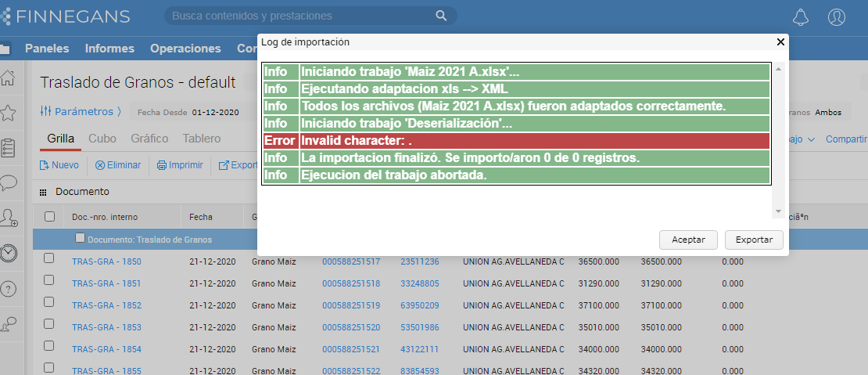Check row TRAS-GRA - 1852 checkbox
Viewport: 868px width, 375px height.
[48, 302]
